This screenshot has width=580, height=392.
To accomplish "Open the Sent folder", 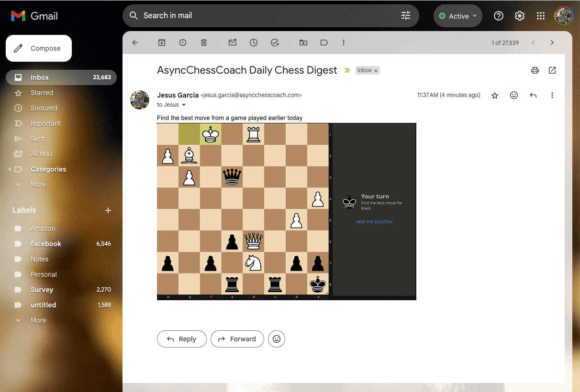I will (37, 139).
